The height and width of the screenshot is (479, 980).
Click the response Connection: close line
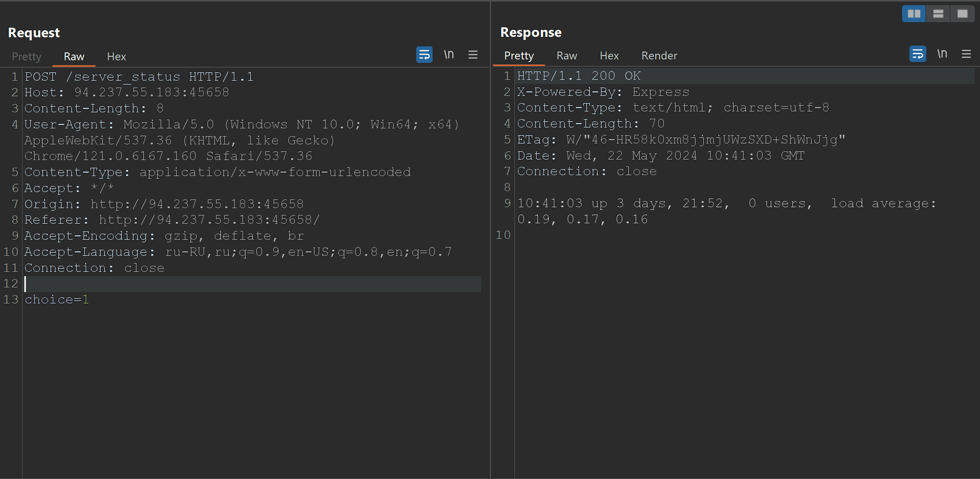click(587, 172)
